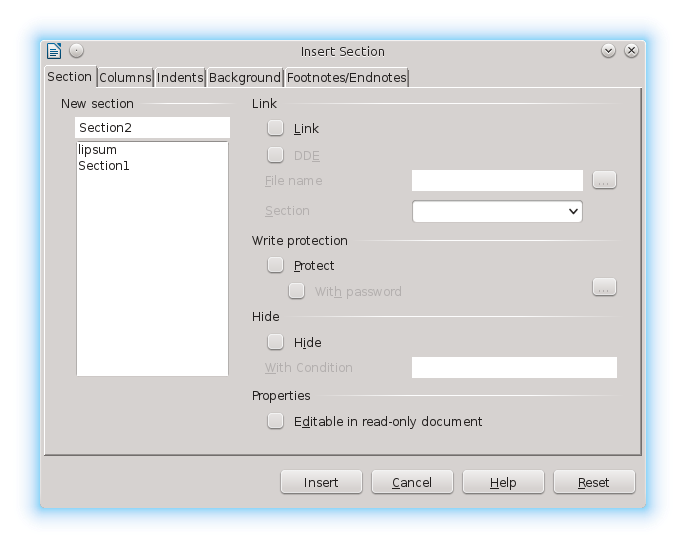Click the round pin button in title bar
This screenshot has height=548, width=686.
point(77,51)
